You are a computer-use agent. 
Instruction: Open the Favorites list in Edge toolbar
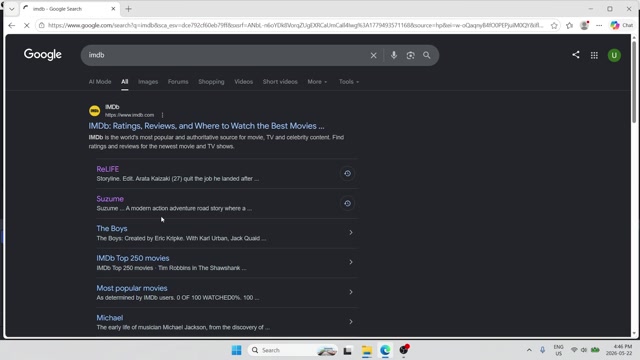569,25
